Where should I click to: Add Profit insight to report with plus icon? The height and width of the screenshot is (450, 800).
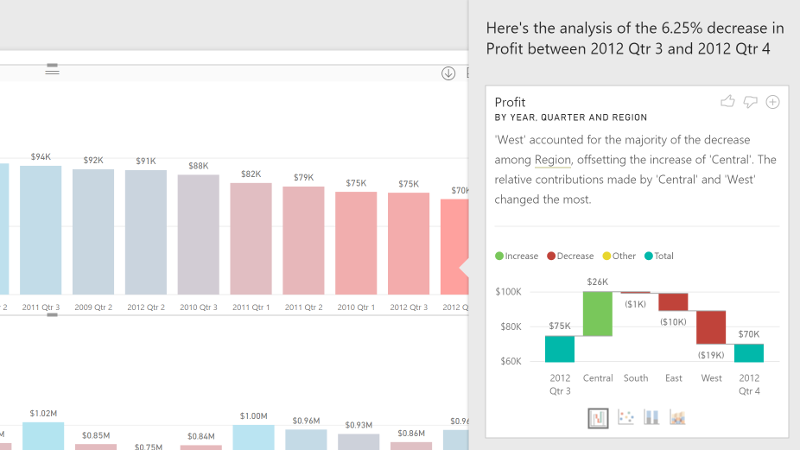[772, 102]
